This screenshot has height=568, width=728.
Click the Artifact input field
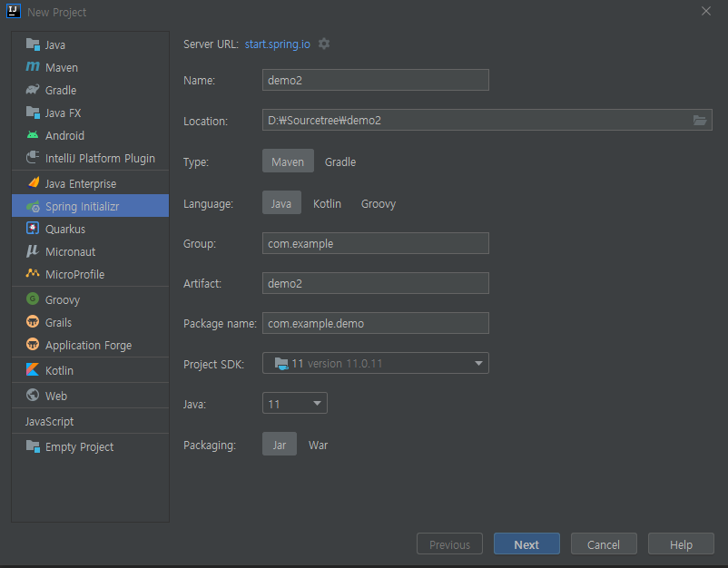pos(376,283)
